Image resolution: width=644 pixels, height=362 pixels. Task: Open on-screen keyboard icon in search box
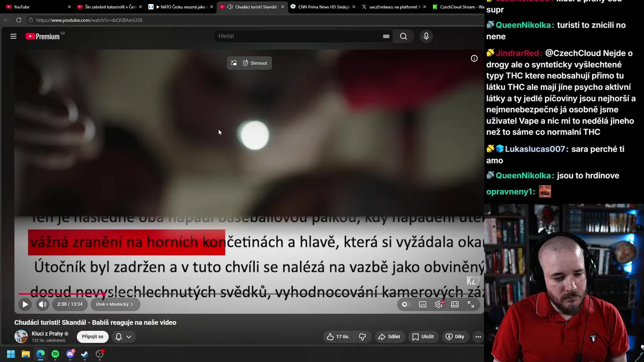tap(386, 36)
